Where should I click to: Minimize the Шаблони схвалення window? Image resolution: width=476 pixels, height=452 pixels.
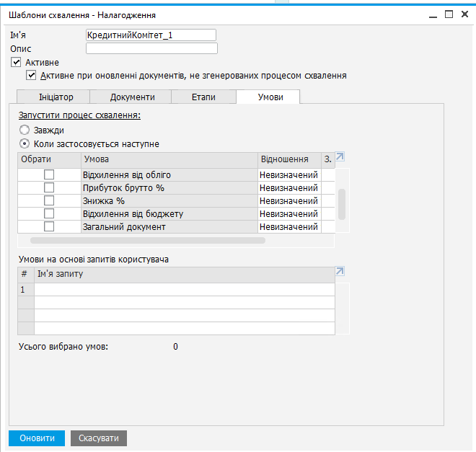pos(433,14)
